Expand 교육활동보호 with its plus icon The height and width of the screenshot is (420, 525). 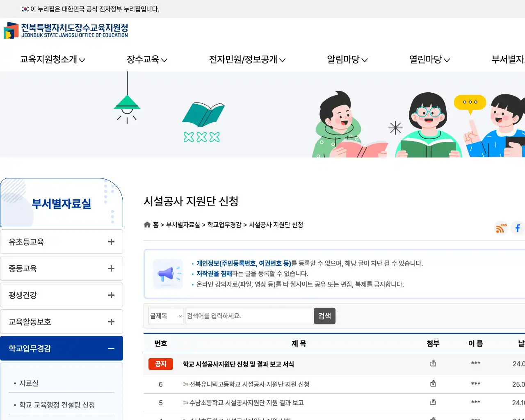[x=111, y=322]
